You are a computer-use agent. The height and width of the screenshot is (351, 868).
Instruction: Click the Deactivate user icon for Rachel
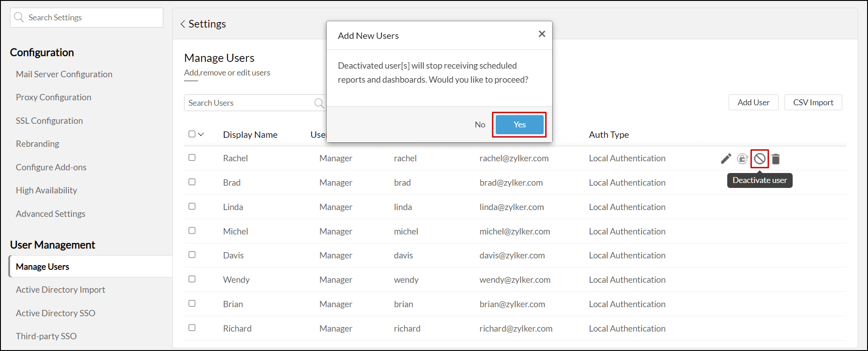coord(760,159)
